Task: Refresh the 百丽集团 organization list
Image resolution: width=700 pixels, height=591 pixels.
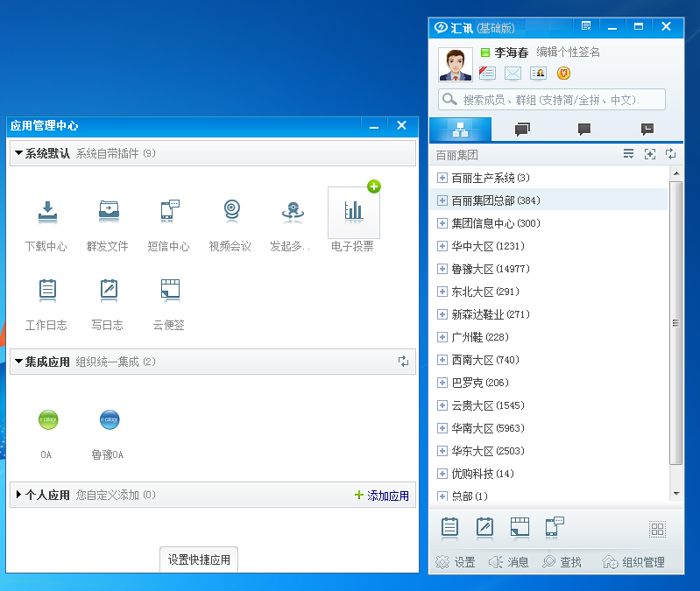Action: pyautogui.click(x=670, y=154)
